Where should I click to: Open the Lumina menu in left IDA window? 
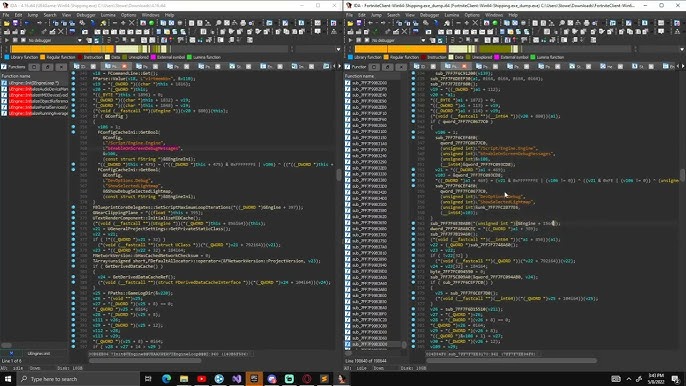108,15
